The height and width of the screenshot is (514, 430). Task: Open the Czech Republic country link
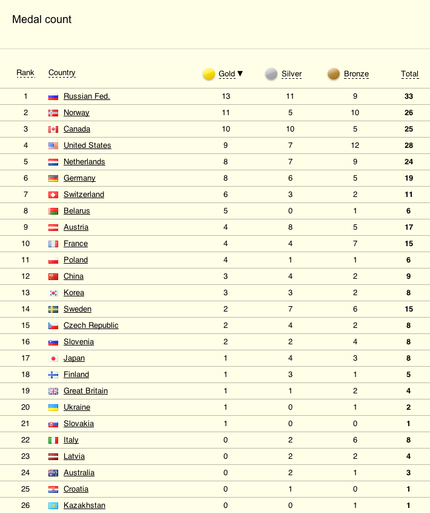click(91, 325)
